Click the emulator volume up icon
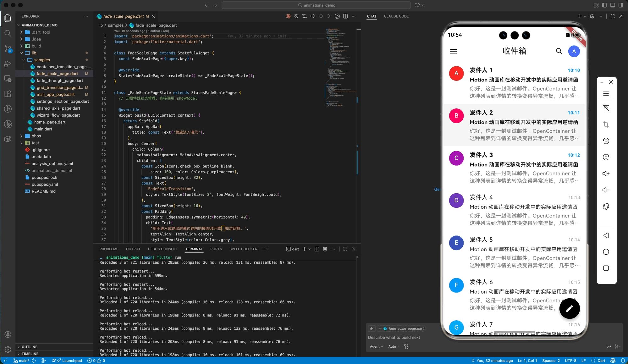Image resolution: width=628 pixels, height=364 pixels. pos(606,174)
